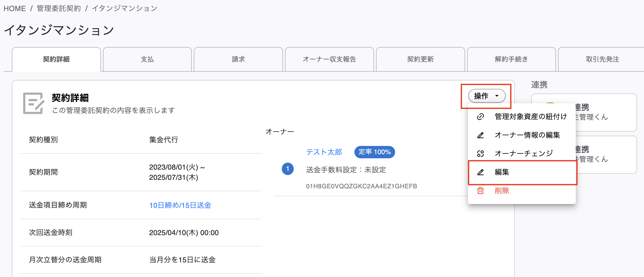Click the 2025/04/10(木) 00:00 value

pos(184,233)
